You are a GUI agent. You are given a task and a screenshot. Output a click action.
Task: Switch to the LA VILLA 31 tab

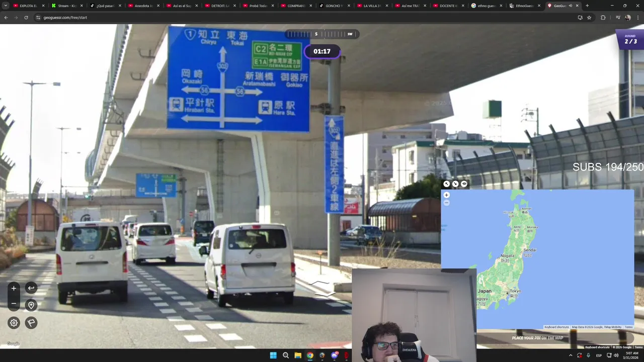click(x=372, y=6)
